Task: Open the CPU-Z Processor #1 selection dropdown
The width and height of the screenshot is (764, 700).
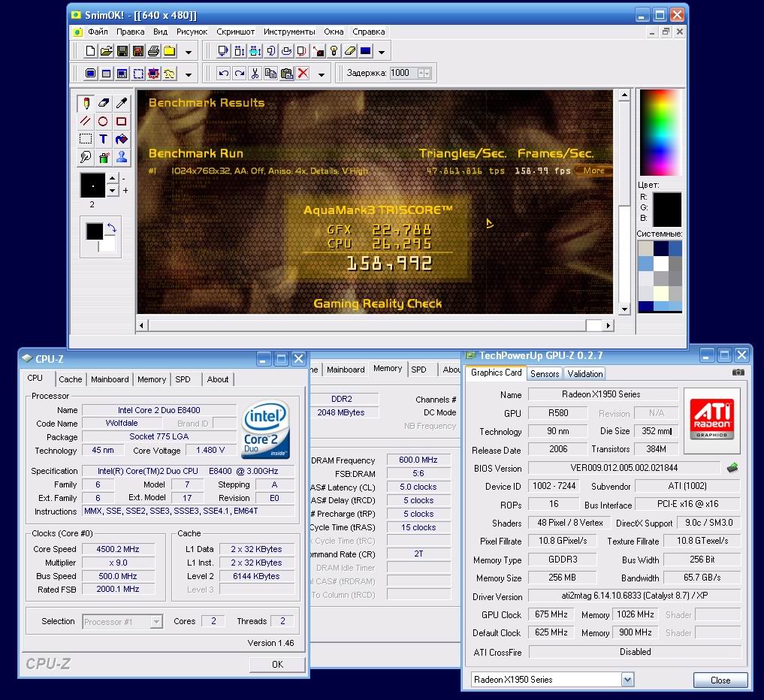Action: [x=156, y=622]
